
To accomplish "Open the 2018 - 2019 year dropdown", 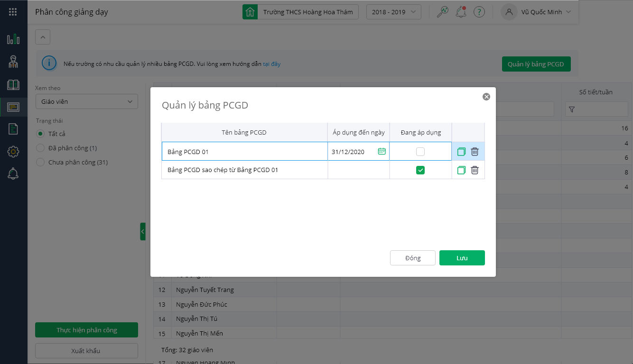I will click(393, 12).
